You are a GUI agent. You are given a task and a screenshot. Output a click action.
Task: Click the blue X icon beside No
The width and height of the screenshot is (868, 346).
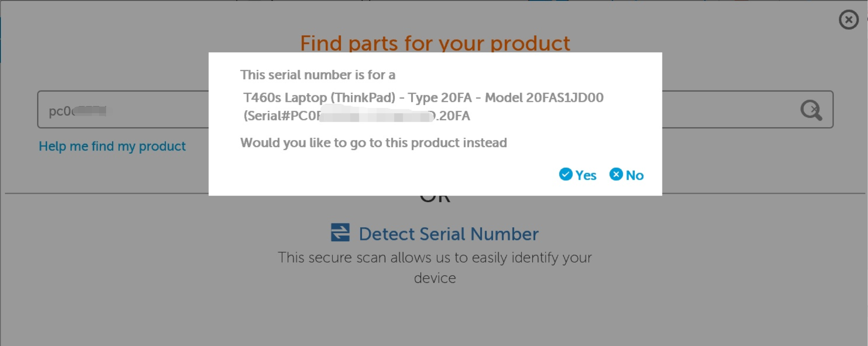pos(616,174)
